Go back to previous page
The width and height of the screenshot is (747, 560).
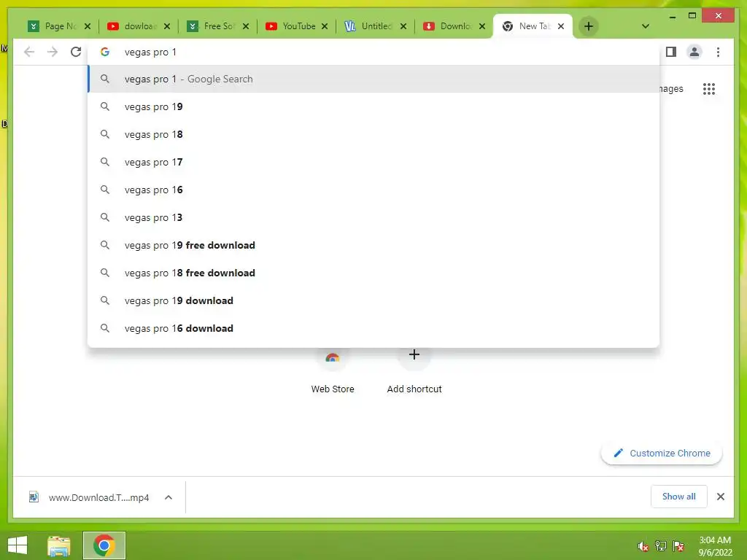29,52
